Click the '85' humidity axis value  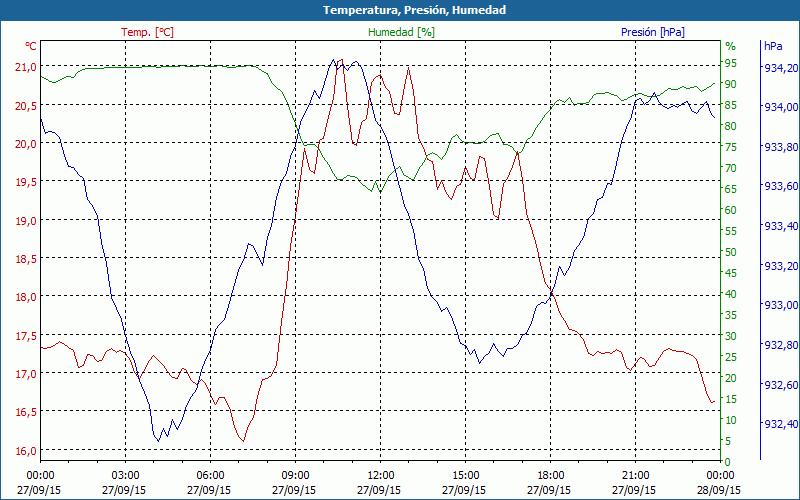(x=731, y=105)
